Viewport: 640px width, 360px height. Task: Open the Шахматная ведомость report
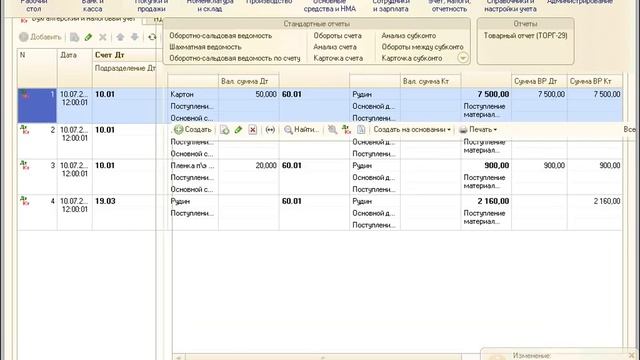point(205,47)
